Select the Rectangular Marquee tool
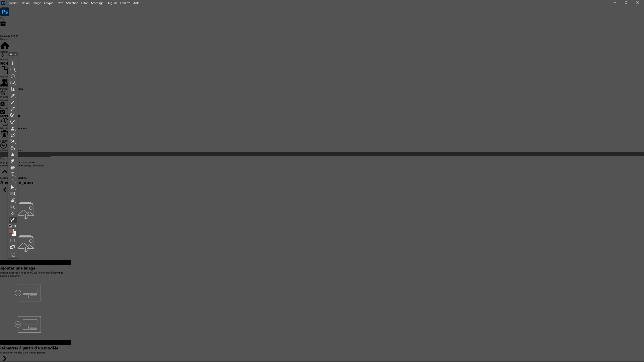644x362 pixels. coord(13,70)
